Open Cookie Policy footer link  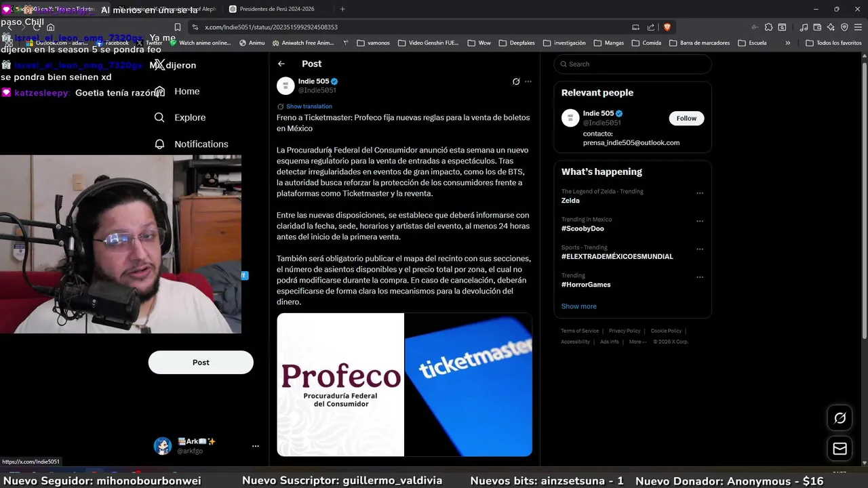coord(666,331)
